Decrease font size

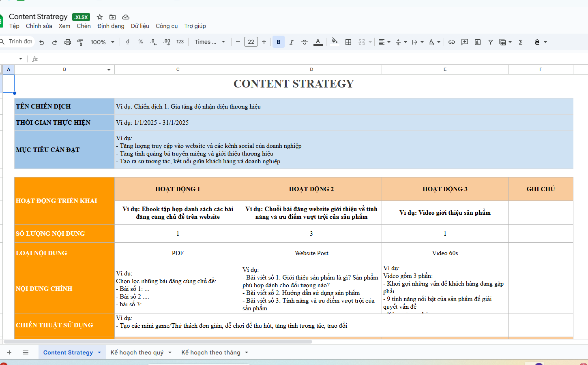click(238, 42)
